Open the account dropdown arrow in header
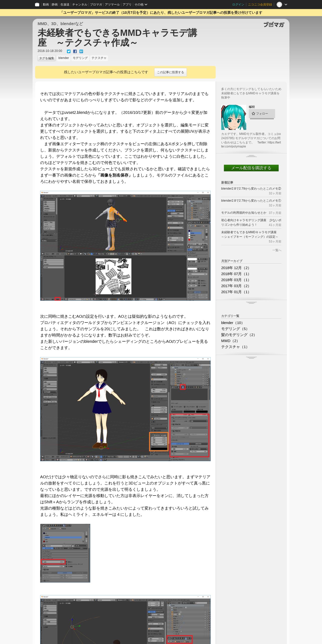 286,5
